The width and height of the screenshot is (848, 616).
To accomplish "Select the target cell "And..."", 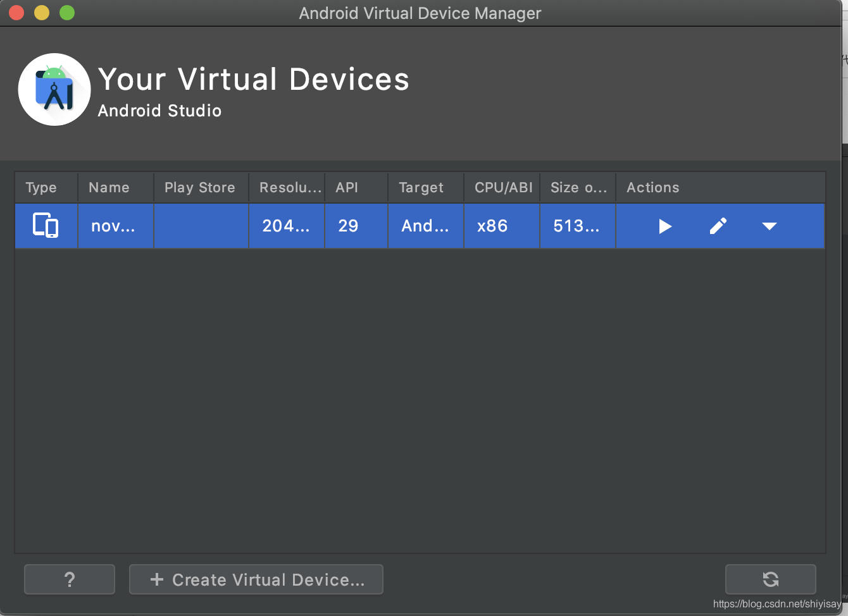I will tap(426, 226).
